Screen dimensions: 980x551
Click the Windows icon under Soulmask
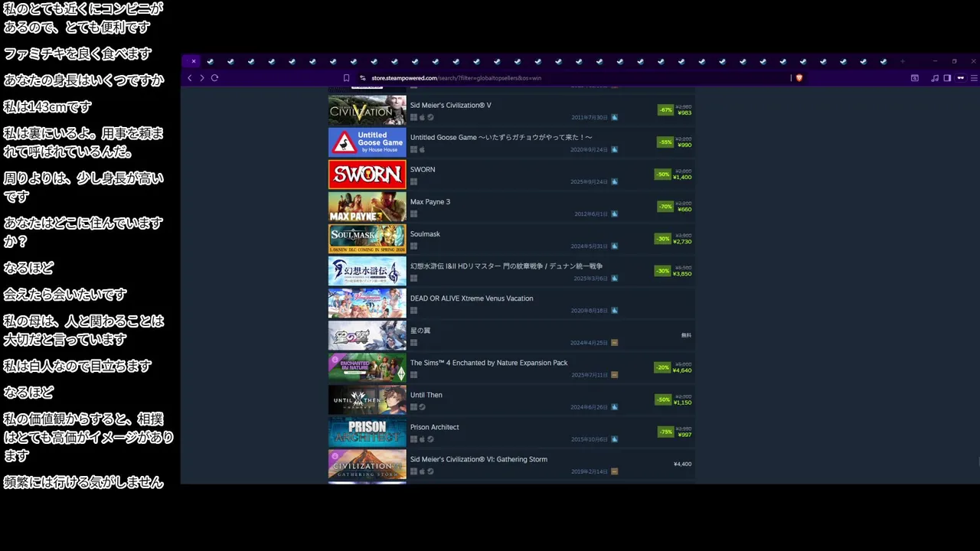[x=413, y=246]
